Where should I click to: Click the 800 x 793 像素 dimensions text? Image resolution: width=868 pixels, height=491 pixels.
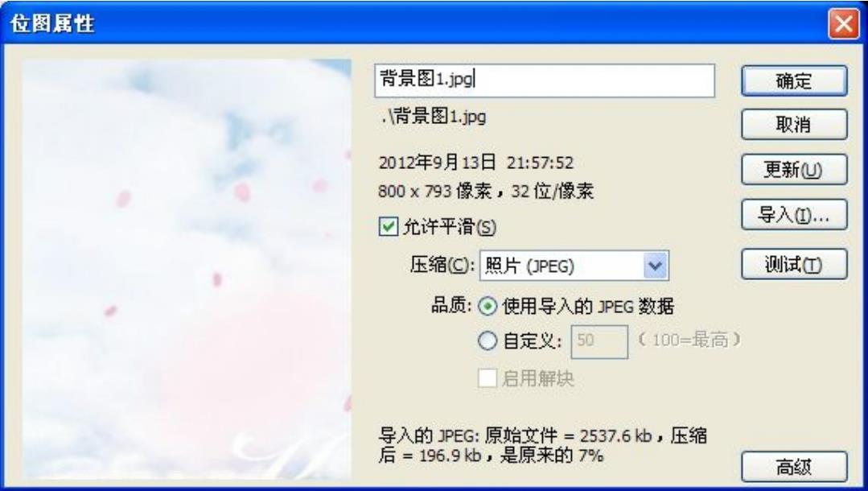click(x=435, y=192)
